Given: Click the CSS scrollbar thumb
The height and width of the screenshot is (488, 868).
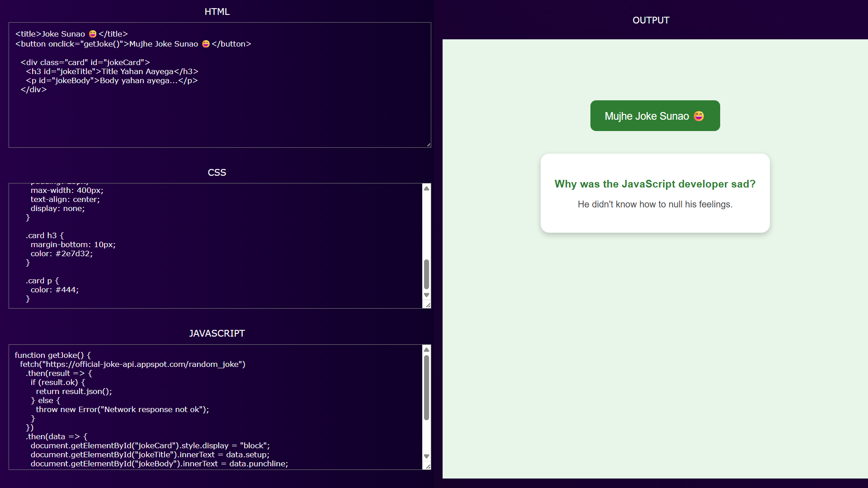Looking at the screenshot, I should click(x=426, y=274).
